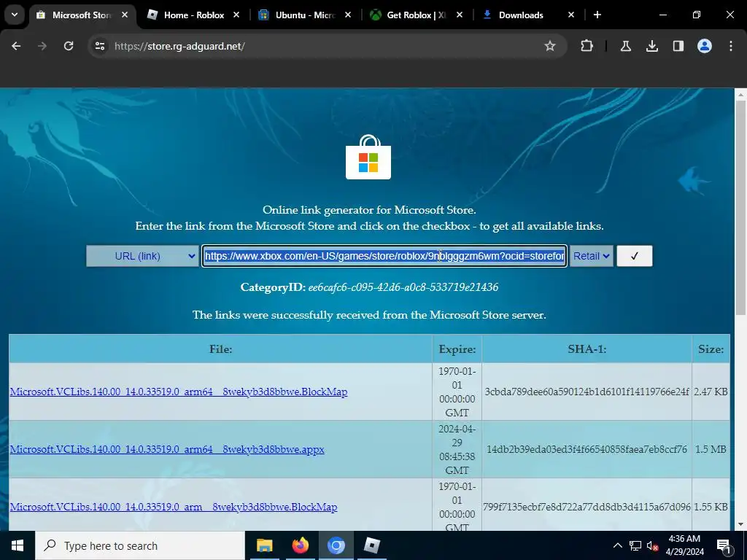Click the 2.47 KB size cell

pyautogui.click(x=711, y=392)
